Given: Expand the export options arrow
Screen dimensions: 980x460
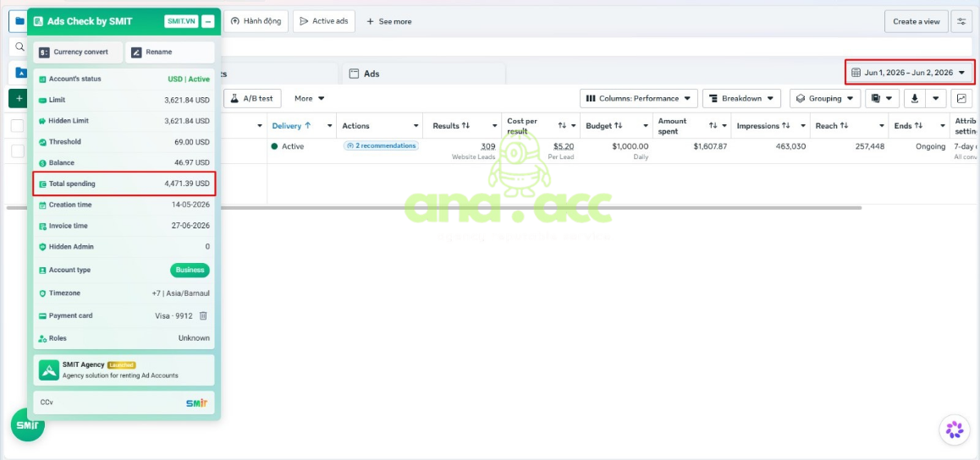Looking at the screenshot, I should click(x=936, y=99).
